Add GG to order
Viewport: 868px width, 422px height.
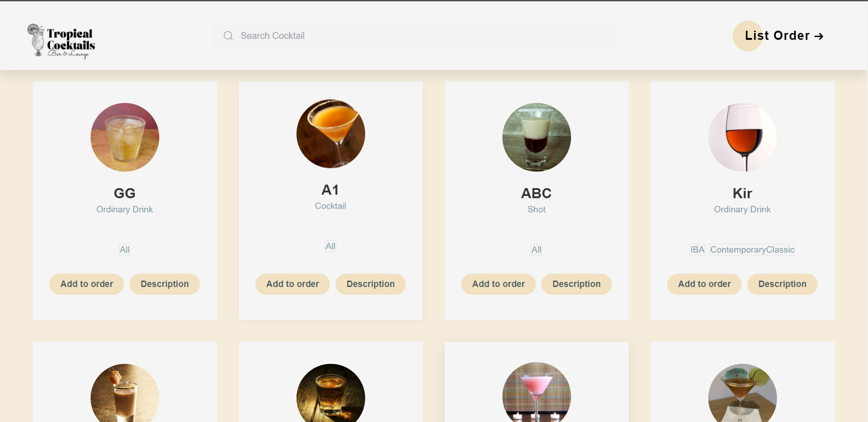tap(87, 284)
